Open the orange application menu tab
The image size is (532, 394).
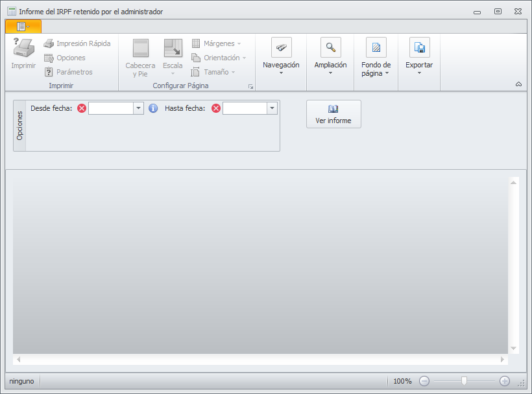pyautogui.click(x=23, y=27)
